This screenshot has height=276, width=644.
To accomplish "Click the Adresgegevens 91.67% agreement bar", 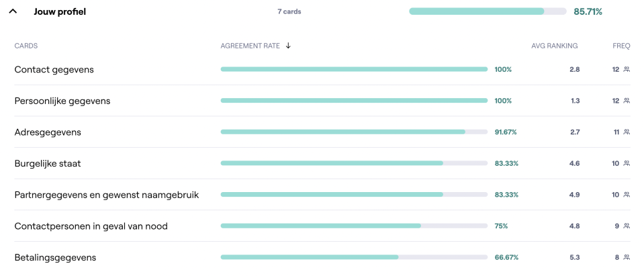I will click(353, 132).
